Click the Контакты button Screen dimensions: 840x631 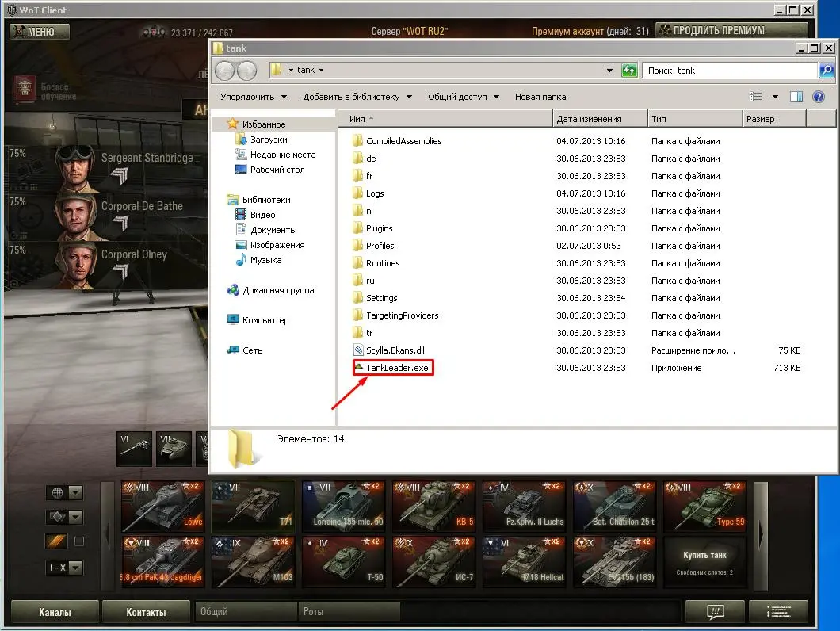tap(146, 612)
